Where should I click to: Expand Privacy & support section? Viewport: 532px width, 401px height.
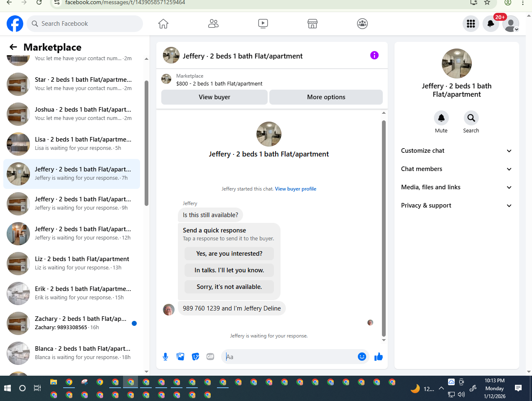(456, 205)
